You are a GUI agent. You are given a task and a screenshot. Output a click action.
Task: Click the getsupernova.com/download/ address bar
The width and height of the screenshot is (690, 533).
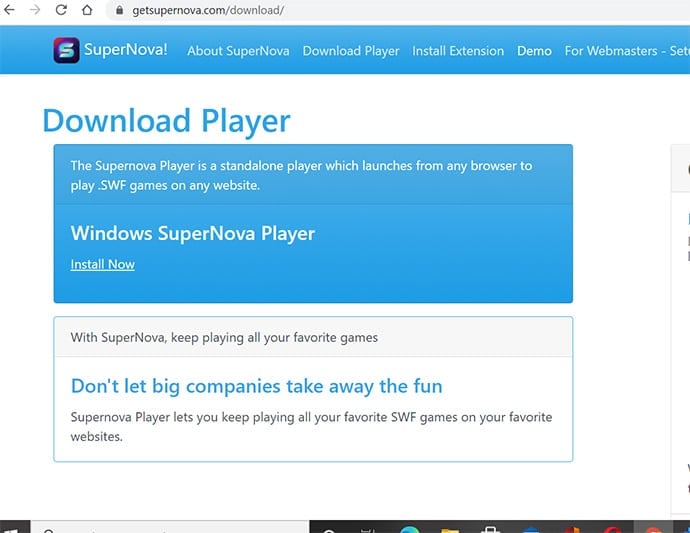(396, 10)
